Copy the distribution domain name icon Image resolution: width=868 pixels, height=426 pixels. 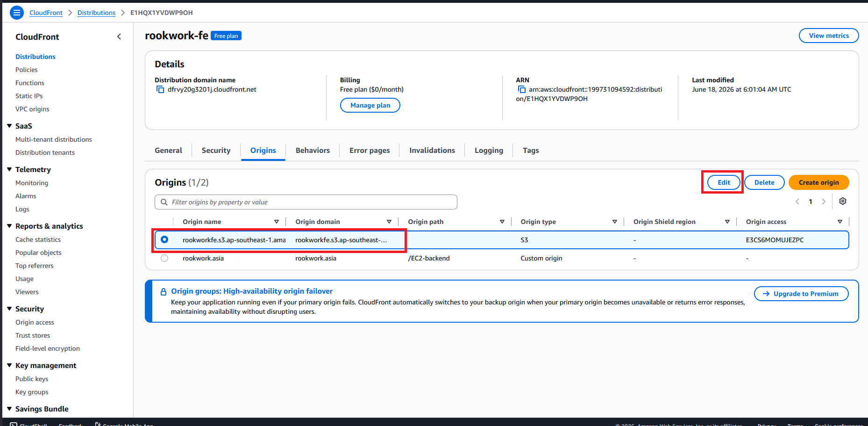(x=160, y=89)
